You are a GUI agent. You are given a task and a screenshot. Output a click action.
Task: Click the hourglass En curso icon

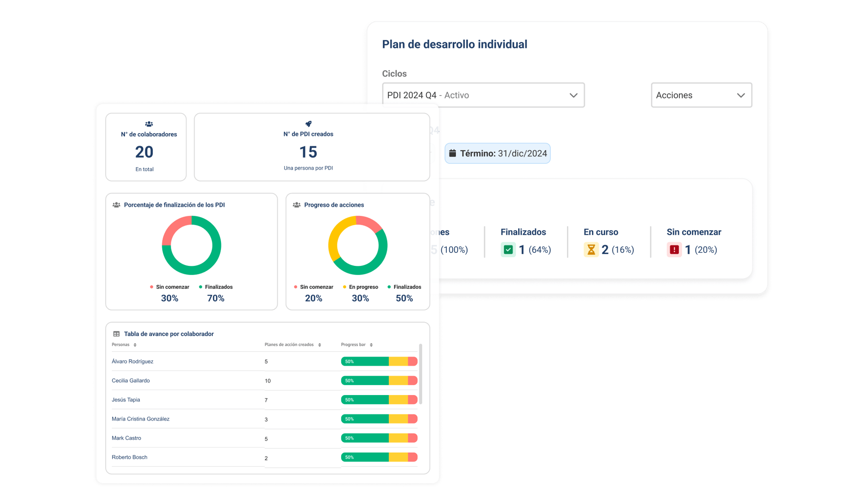(591, 249)
